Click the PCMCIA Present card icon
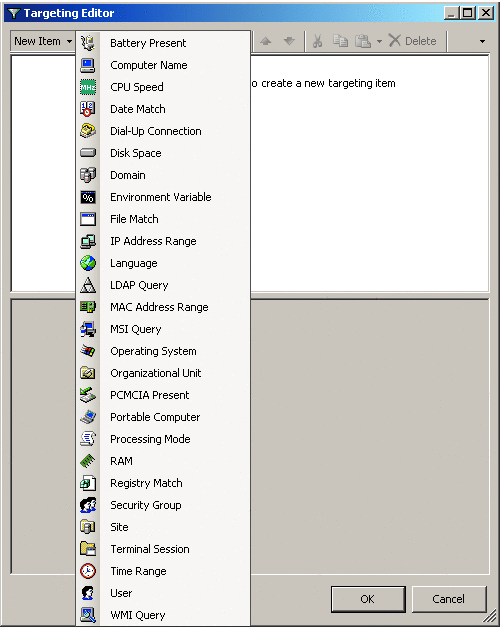The height and width of the screenshot is (627, 500). pyautogui.click(x=88, y=395)
